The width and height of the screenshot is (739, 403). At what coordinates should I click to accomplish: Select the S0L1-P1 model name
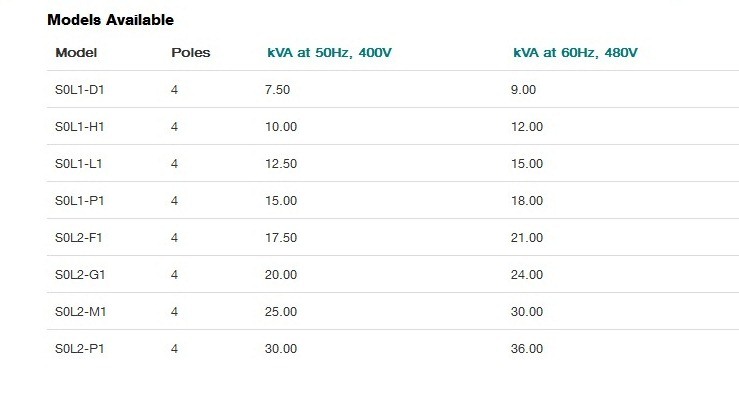80,201
